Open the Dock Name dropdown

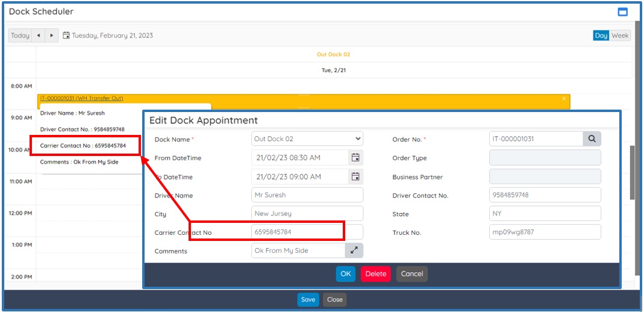tap(307, 139)
